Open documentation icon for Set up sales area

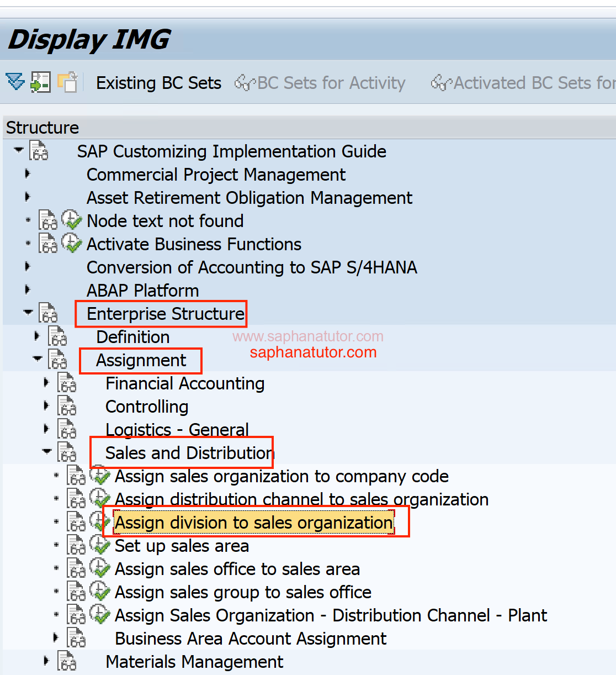76,545
